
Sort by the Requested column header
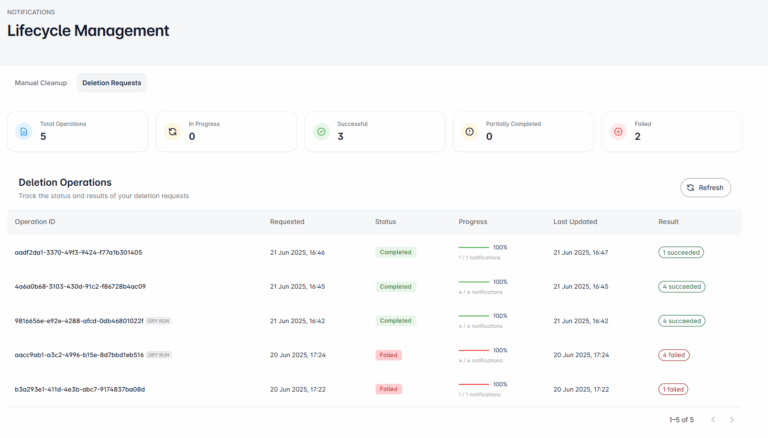(287, 221)
